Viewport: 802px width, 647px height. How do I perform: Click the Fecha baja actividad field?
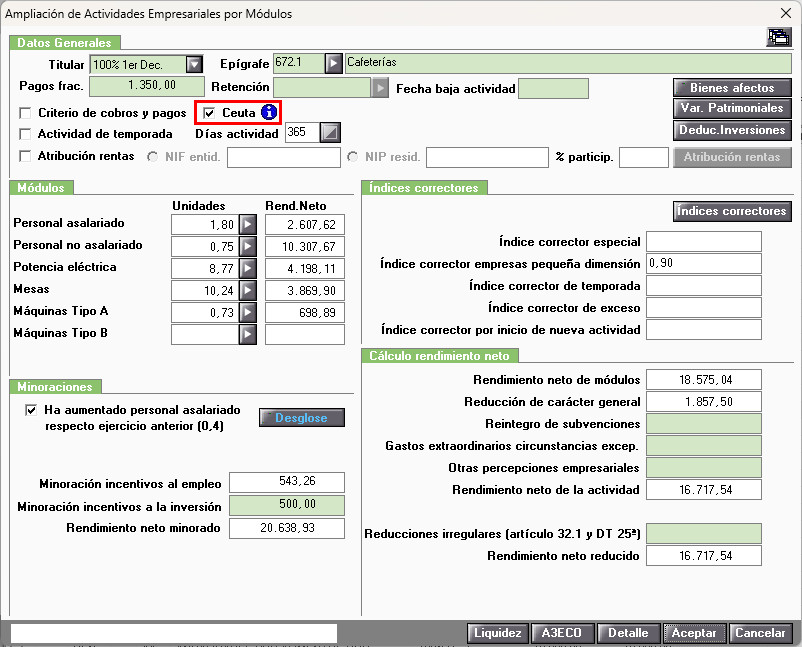[x=553, y=88]
